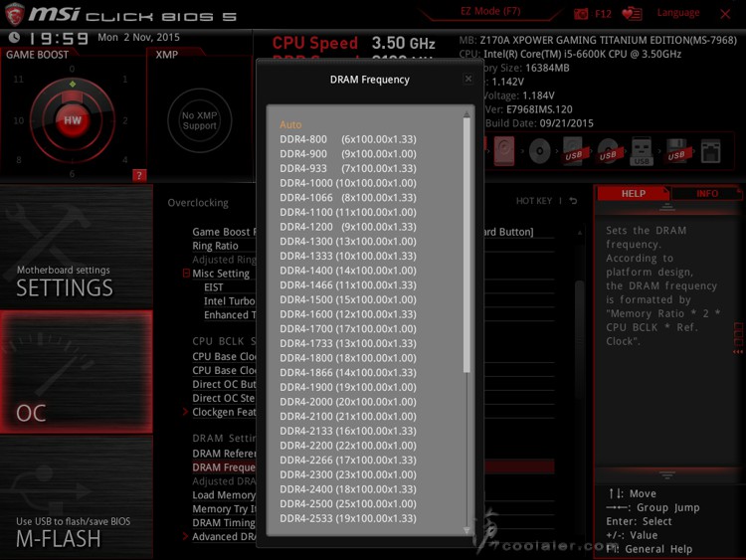The image size is (746, 560).
Task: Click scroll-down arrow of DRAM list
Action: coord(466,530)
